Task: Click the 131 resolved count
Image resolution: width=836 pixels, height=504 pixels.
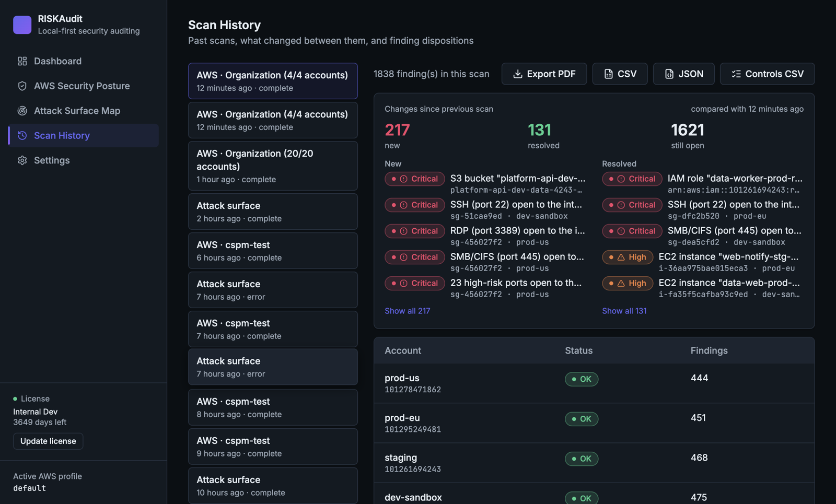Action: pyautogui.click(x=540, y=130)
